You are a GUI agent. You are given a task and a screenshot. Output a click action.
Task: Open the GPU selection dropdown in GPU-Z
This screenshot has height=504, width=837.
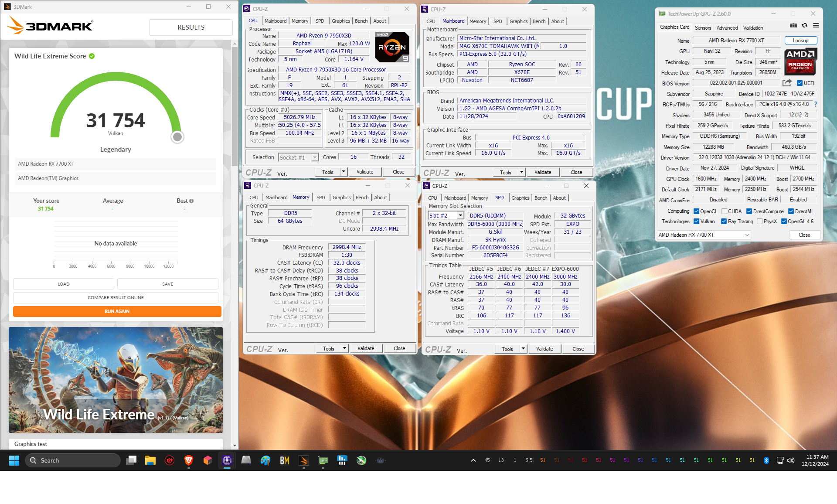pyautogui.click(x=704, y=235)
